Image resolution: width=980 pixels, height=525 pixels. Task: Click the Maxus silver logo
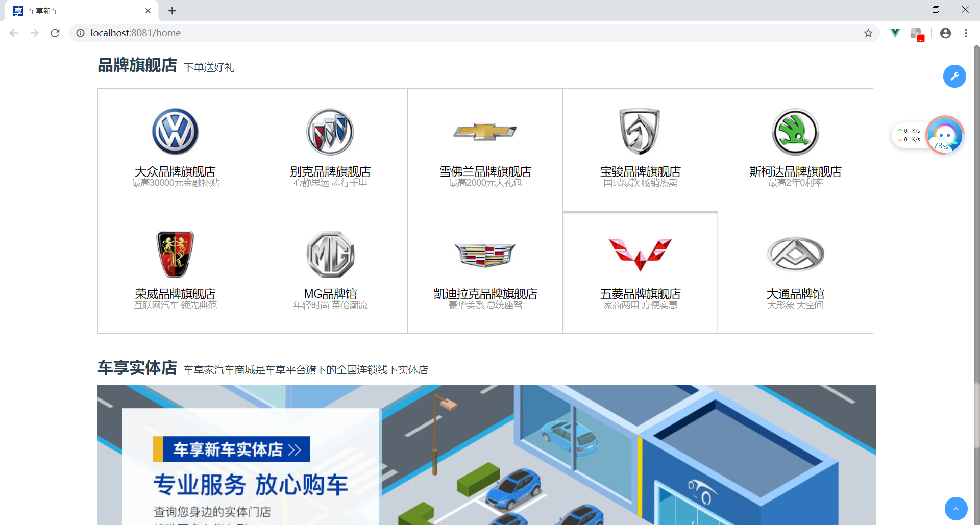click(x=795, y=254)
